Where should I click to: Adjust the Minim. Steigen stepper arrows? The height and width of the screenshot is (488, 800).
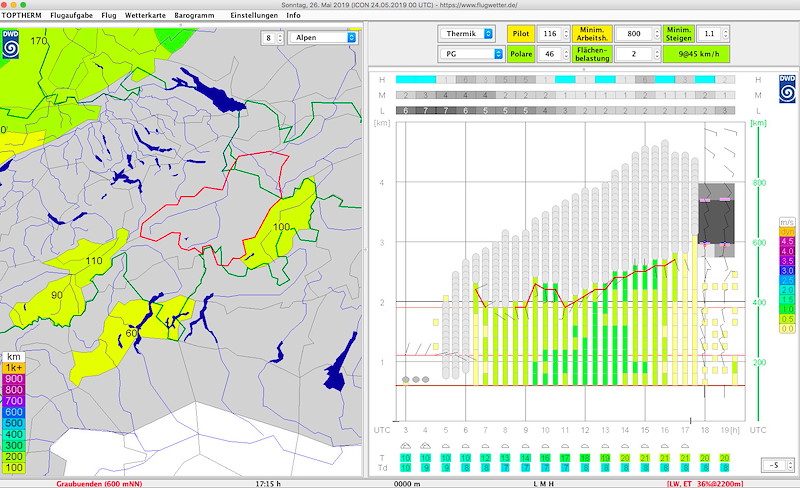point(726,34)
